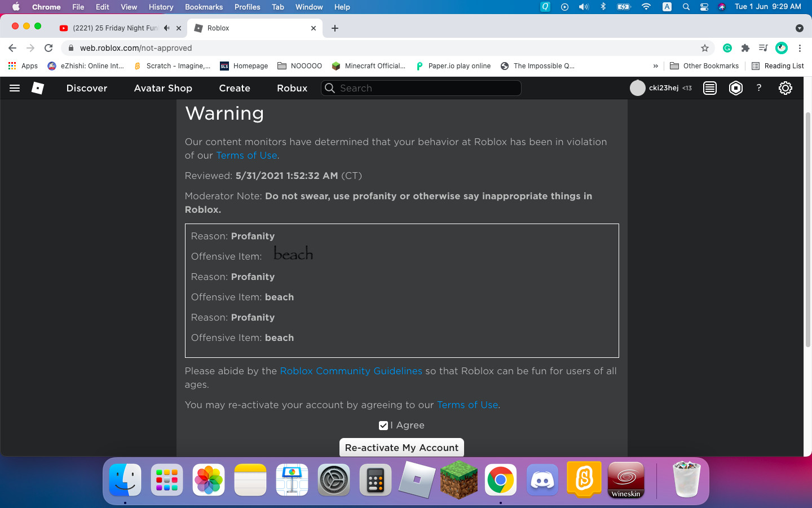
Task: Open the Chrome extensions puzzle icon
Action: tap(745, 48)
